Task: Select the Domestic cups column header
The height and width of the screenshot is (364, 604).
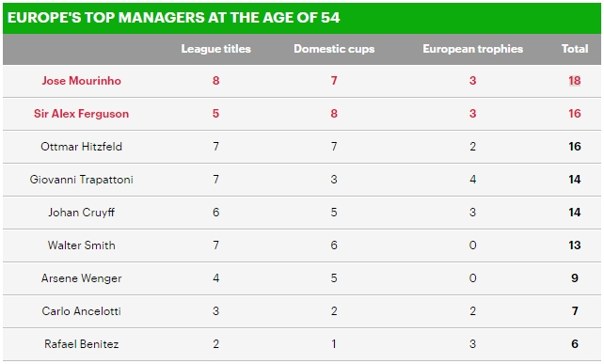Action: pos(334,49)
